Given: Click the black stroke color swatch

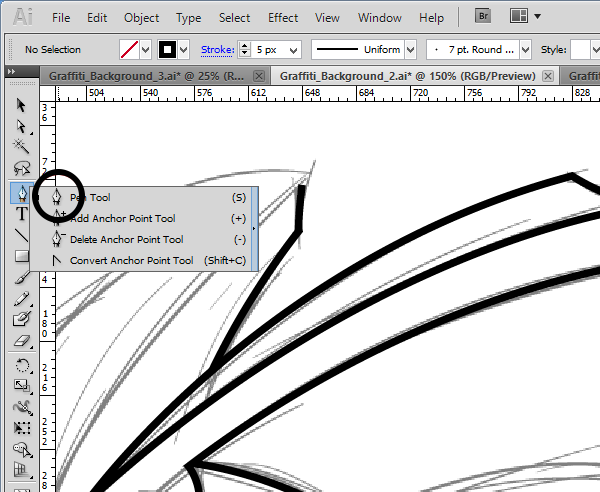Looking at the screenshot, I should click(169, 50).
